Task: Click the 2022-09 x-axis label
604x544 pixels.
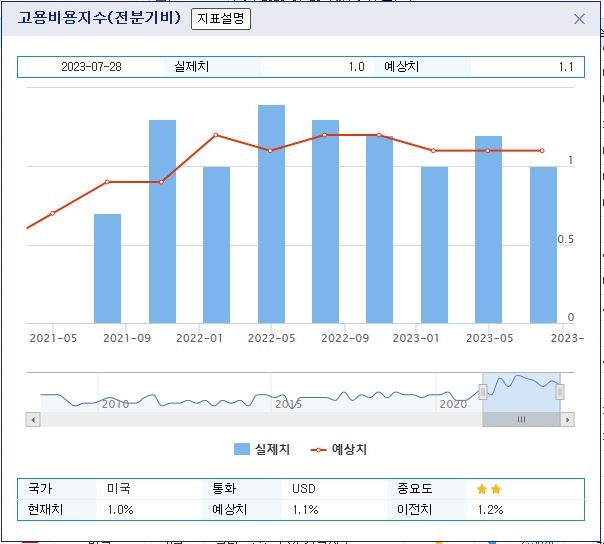Action: (x=345, y=338)
